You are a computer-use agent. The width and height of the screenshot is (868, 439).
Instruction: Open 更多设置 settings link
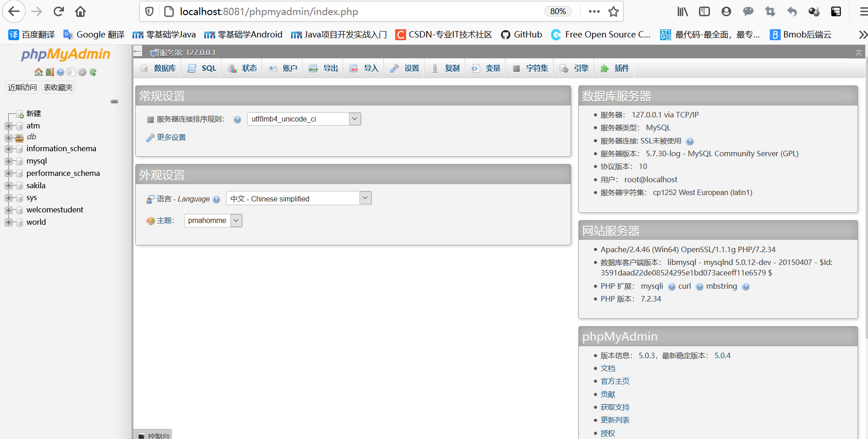tap(171, 137)
